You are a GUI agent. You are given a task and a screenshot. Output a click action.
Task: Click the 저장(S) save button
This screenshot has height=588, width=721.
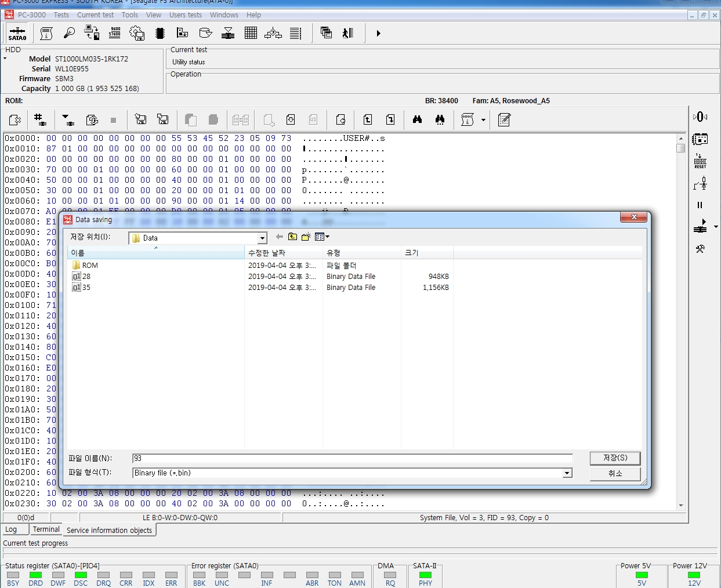coord(615,458)
